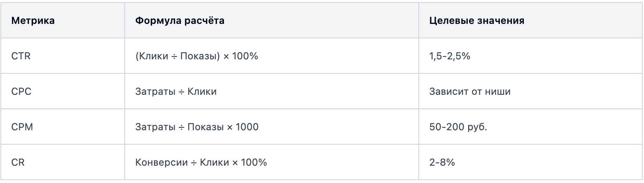
Task: Click the word "ниши" in the CPC row
Action: click(x=499, y=91)
